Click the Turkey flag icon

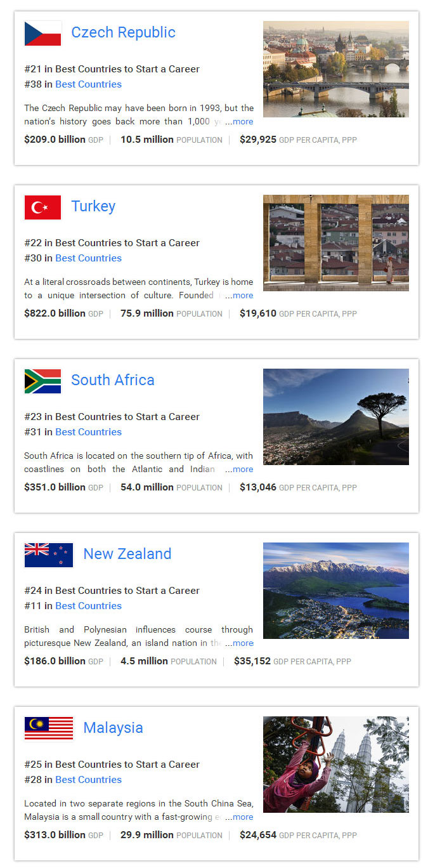42,207
